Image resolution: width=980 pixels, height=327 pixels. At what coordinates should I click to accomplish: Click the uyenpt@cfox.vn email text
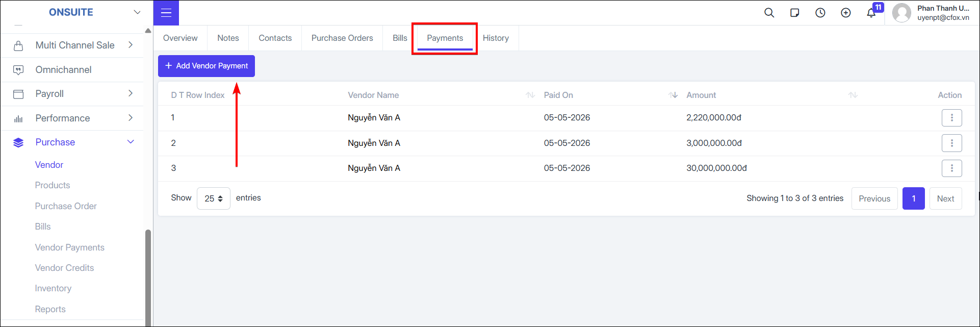tap(943, 17)
